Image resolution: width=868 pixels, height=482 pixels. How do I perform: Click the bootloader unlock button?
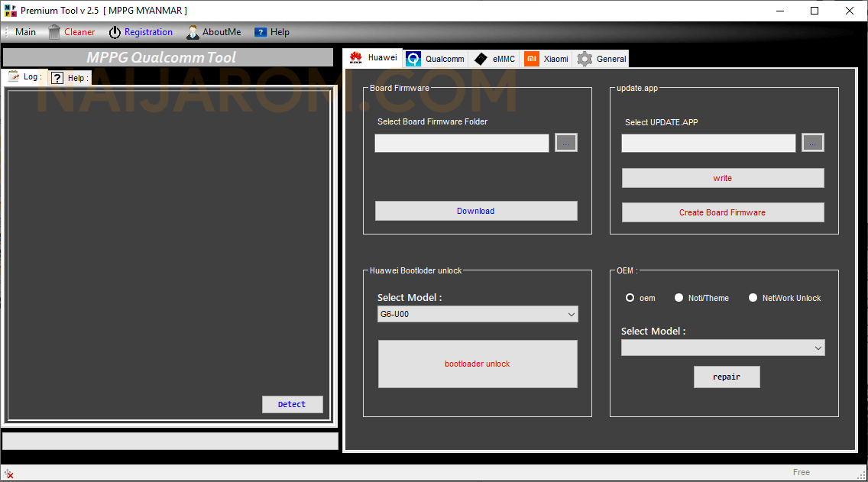point(478,364)
